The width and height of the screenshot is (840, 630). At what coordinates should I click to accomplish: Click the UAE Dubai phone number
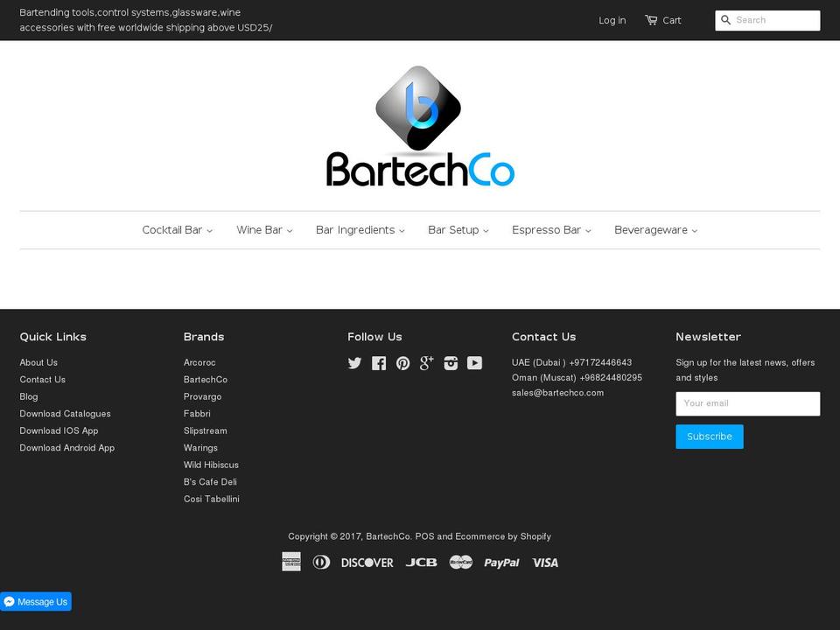coord(600,362)
